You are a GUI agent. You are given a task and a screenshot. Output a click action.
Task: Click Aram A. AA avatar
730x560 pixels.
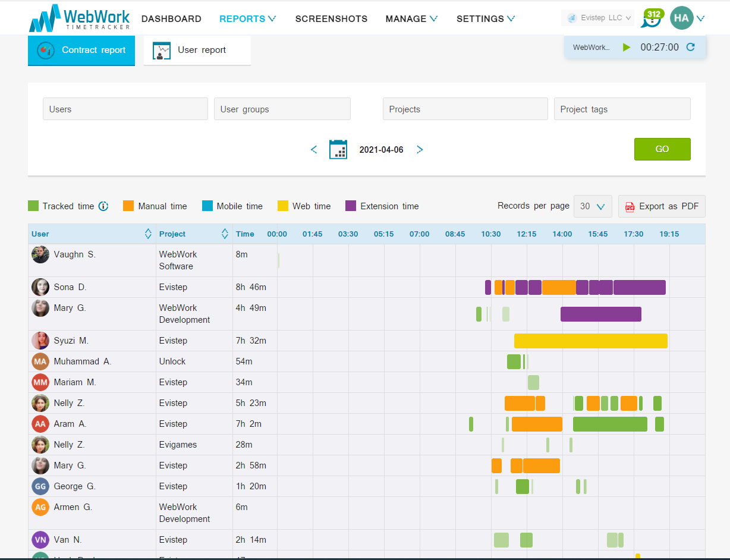pos(40,424)
